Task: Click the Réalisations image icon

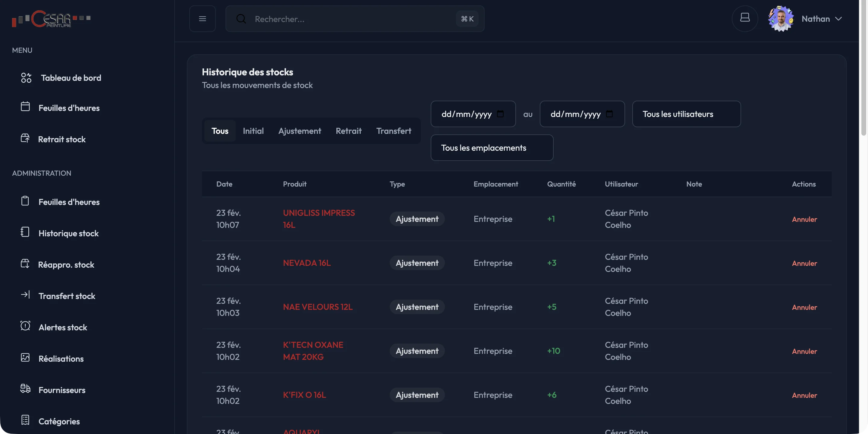Action: click(x=25, y=357)
